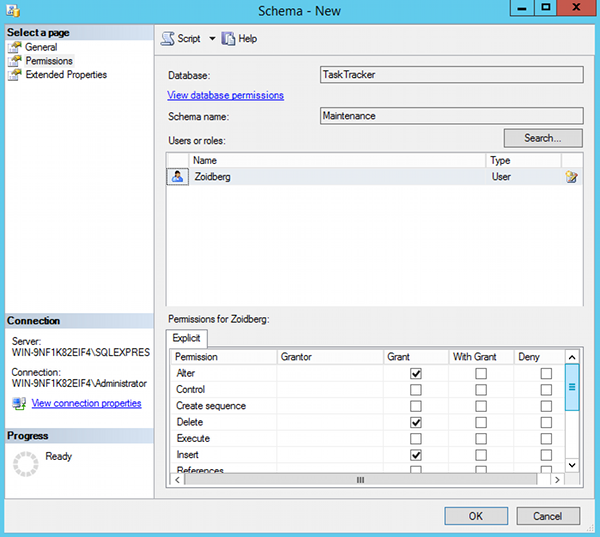Check Deny for Delete permission
This screenshot has width=600, height=537.
pos(546,422)
